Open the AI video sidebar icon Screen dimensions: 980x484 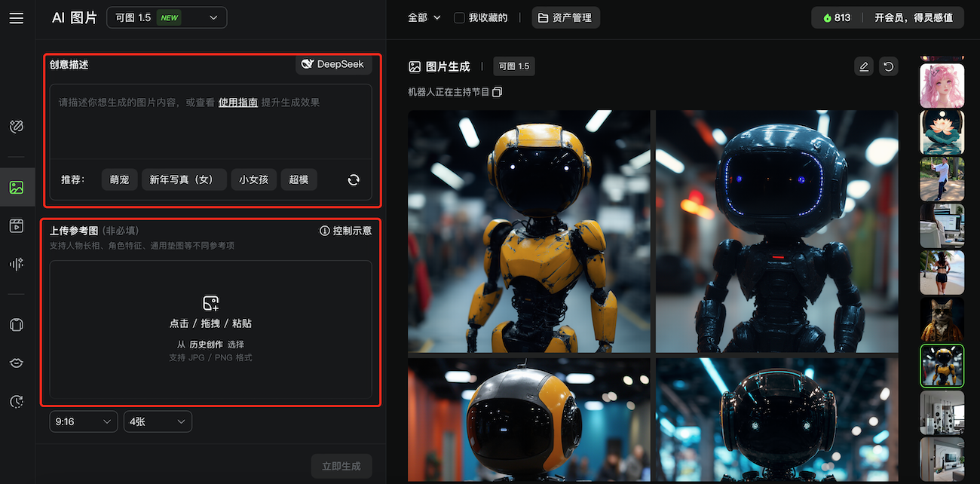(x=17, y=225)
